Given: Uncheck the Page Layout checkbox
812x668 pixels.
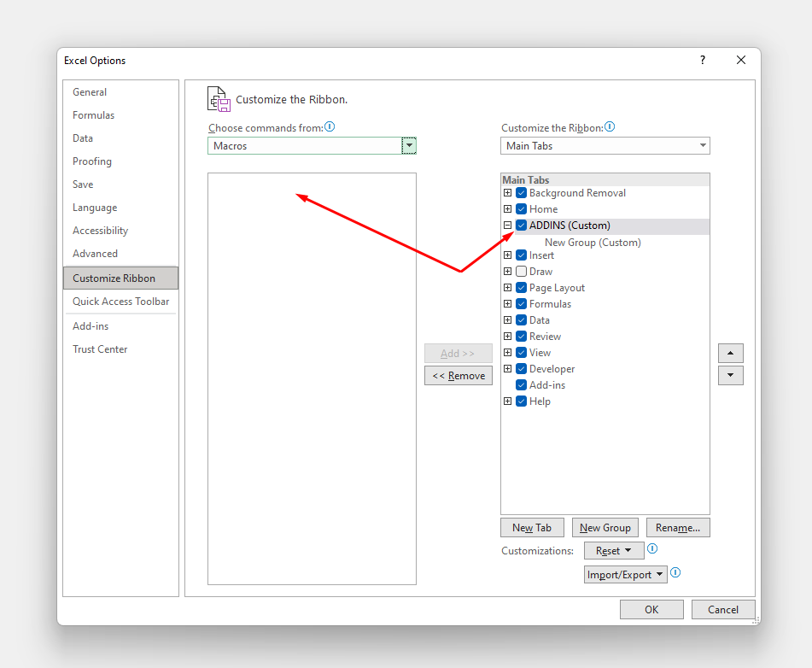Looking at the screenshot, I should (522, 288).
